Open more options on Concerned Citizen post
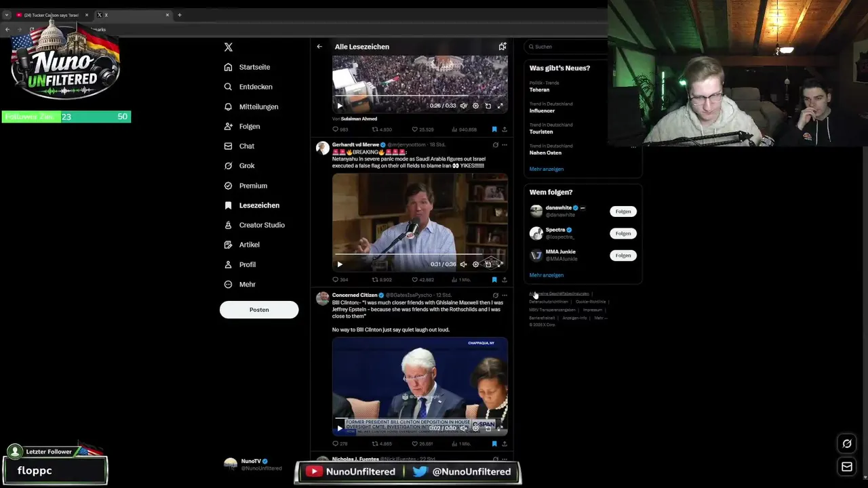The width and height of the screenshot is (868, 488). pos(505,295)
